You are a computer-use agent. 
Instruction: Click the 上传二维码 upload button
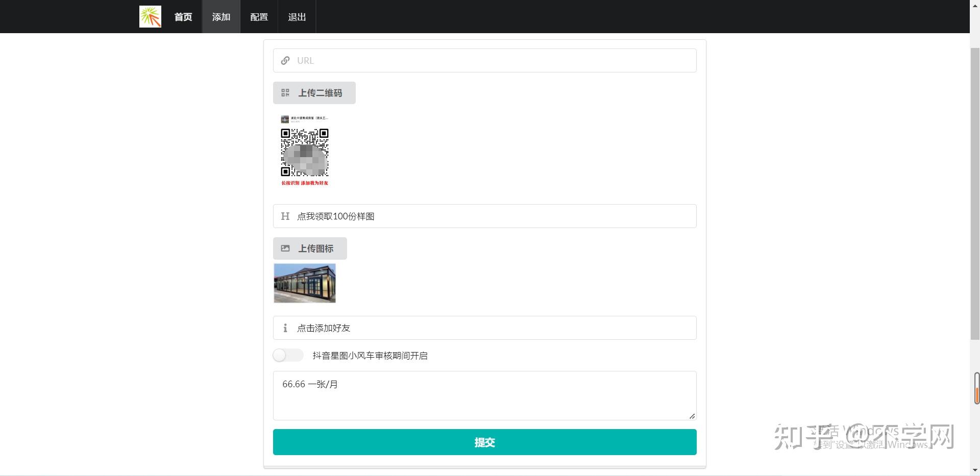pos(314,92)
